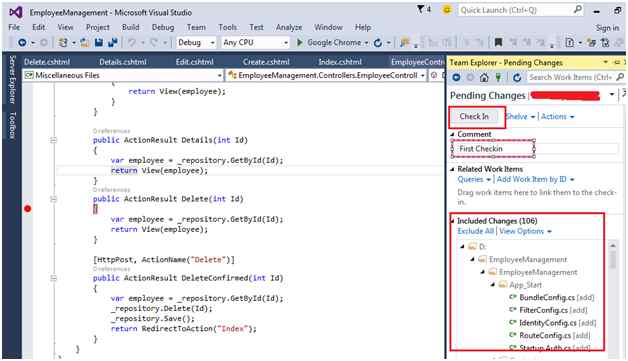The width and height of the screenshot is (628, 361).
Task: Toggle the breakpoint red dot in margin
Action: [x=27, y=209]
